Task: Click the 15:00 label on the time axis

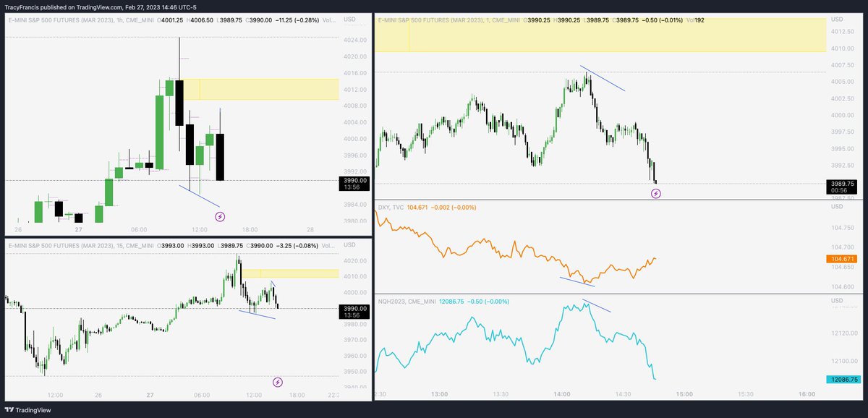Action: (x=684, y=394)
